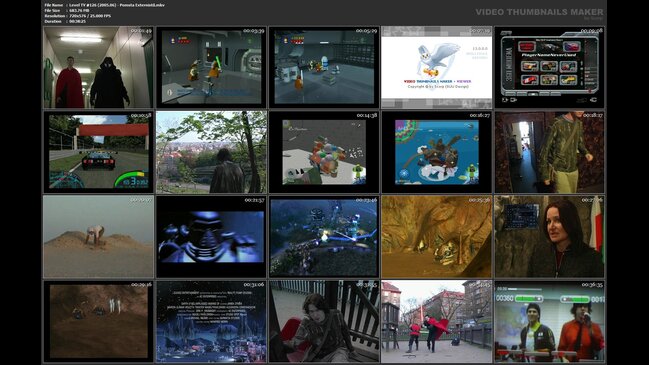The width and height of the screenshot is (649, 365).
Task: Open the dark blue strategy battle thumbnail
Action: click(324, 237)
